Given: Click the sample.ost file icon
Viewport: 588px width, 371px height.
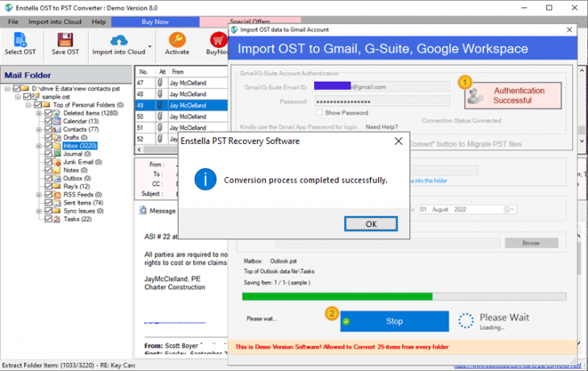Looking at the screenshot, I should [36, 97].
